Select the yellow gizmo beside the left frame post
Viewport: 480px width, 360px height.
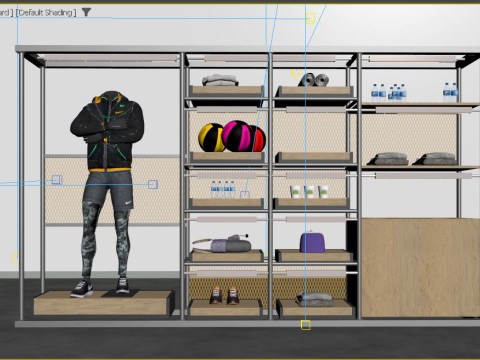15,259
